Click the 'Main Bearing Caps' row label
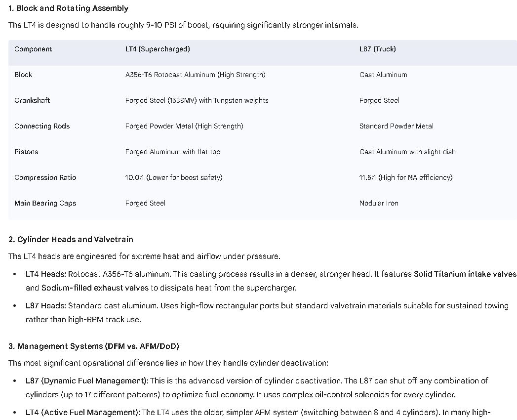517x420 pixels. pyautogui.click(x=45, y=204)
